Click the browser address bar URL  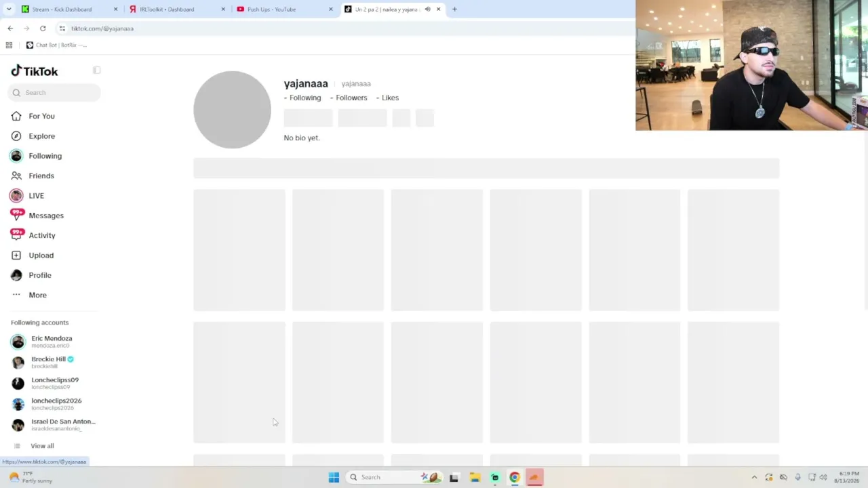[102, 28]
